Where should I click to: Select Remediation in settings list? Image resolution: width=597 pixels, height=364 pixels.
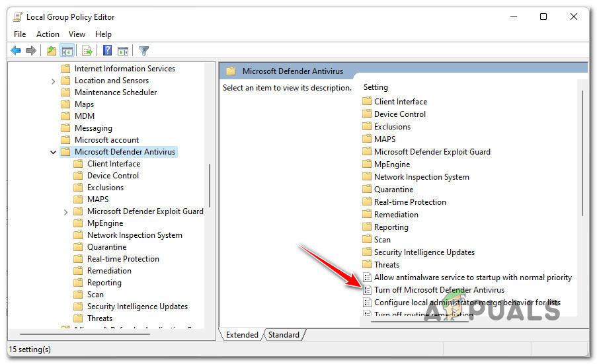tap(396, 215)
